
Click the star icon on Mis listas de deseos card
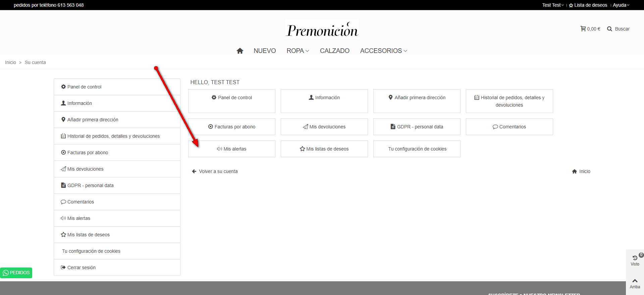[303, 149]
